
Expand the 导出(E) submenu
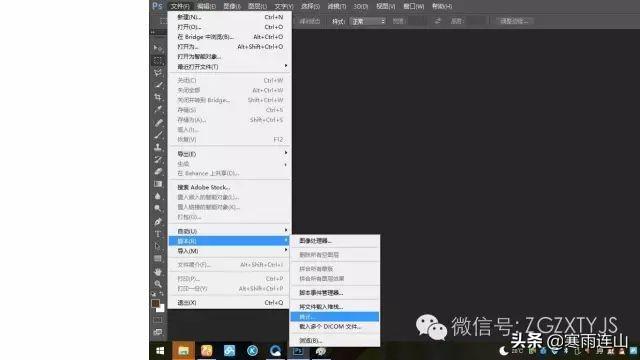pyautogui.click(x=229, y=154)
